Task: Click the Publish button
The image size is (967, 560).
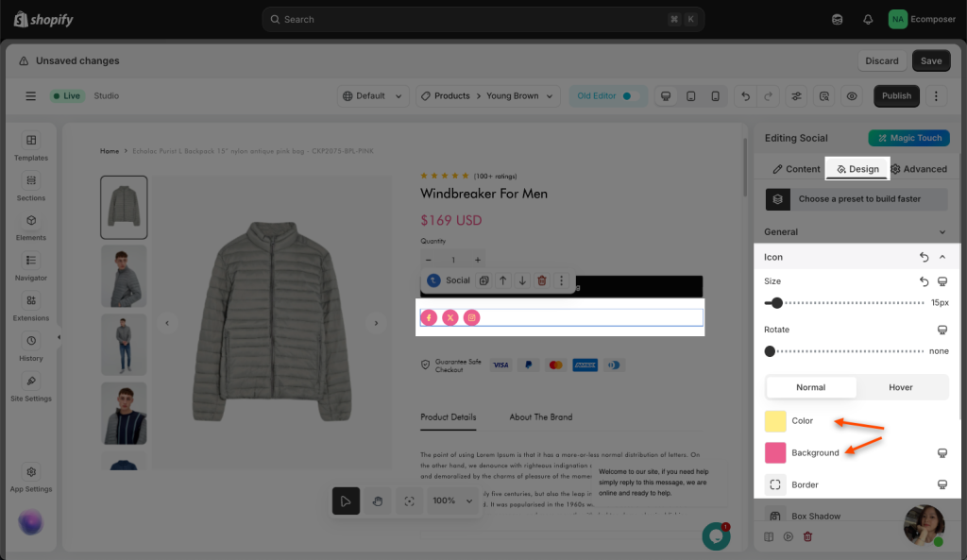Action: coord(896,96)
